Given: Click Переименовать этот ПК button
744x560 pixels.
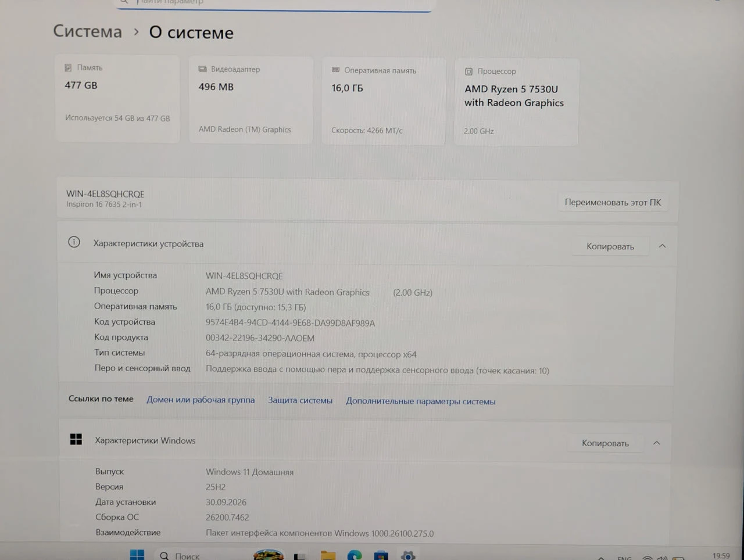Looking at the screenshot, I should pos(613,202).
